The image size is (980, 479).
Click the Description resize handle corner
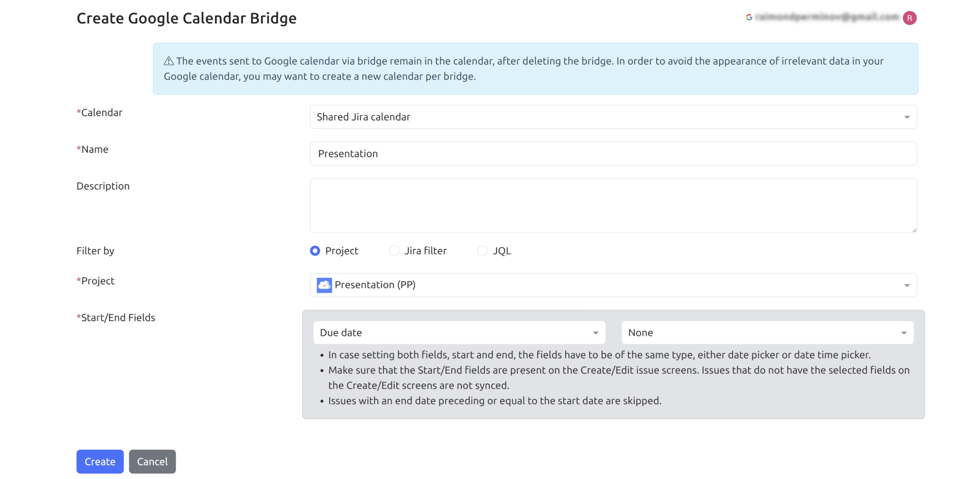click(914, 229)
